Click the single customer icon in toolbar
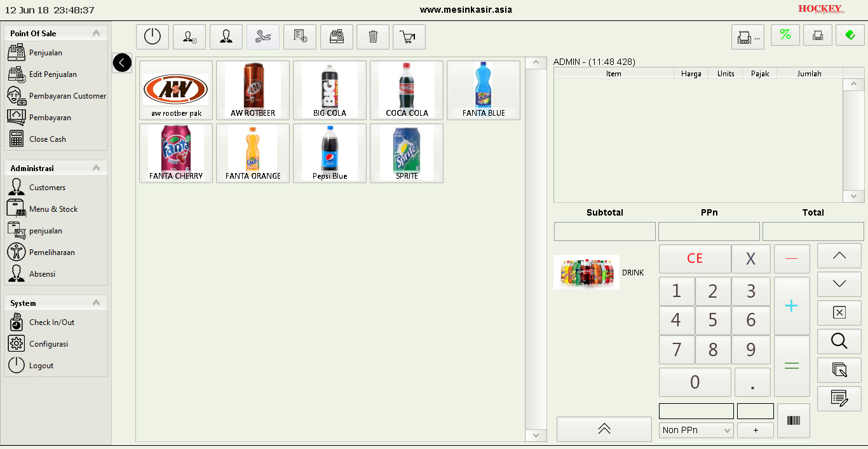Image resolution: width=868 pixels, height=449 pixels. coord(226,37)
